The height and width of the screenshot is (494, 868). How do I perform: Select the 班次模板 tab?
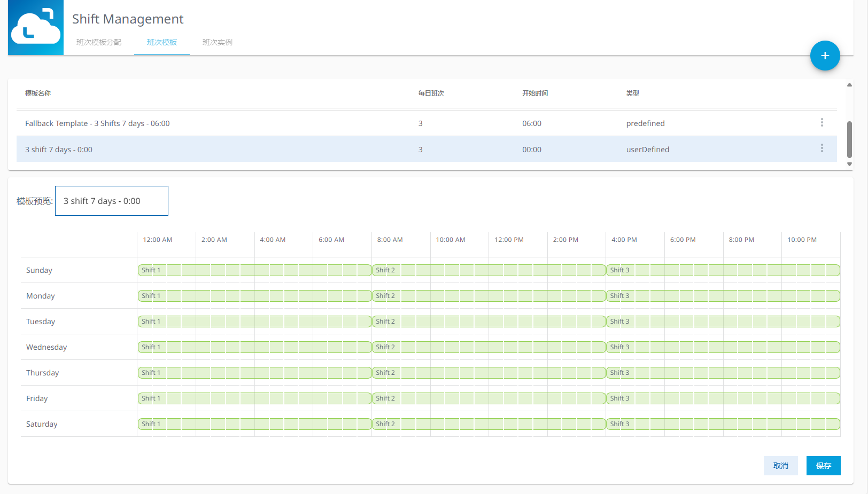click(162, 42)
